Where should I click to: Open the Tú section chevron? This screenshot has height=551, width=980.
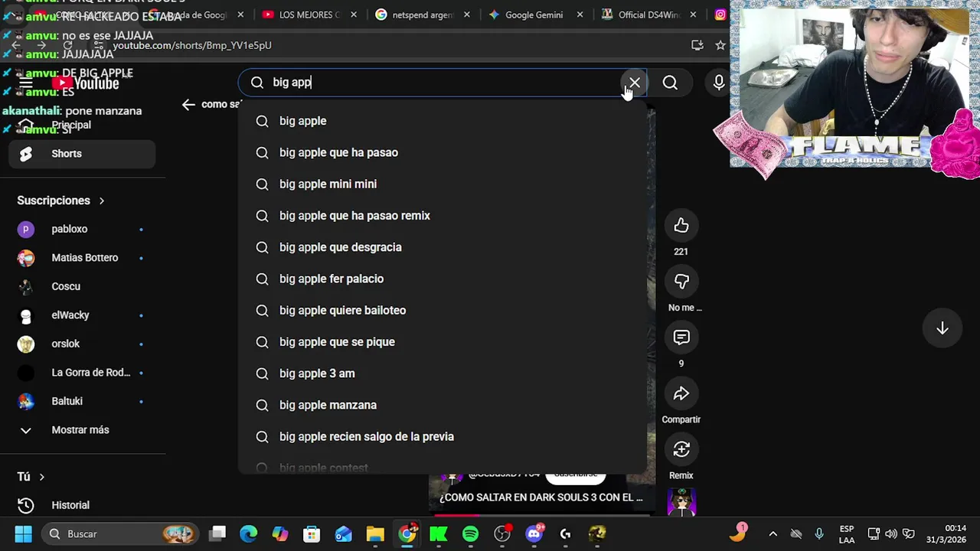point(41,477)
